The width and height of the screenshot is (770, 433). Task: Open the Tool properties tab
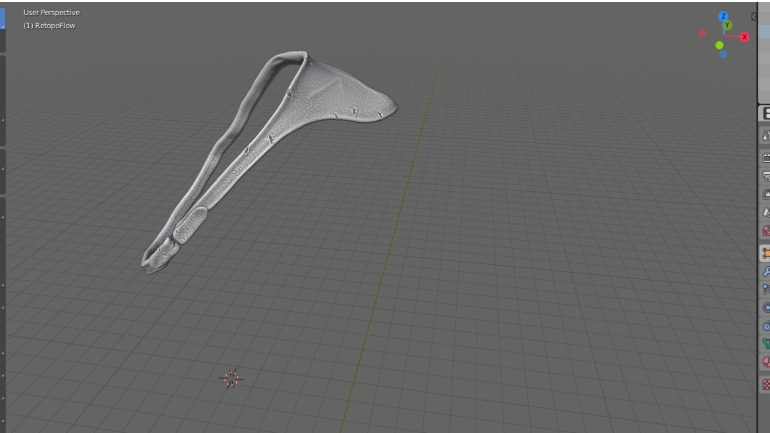(765, 136)
